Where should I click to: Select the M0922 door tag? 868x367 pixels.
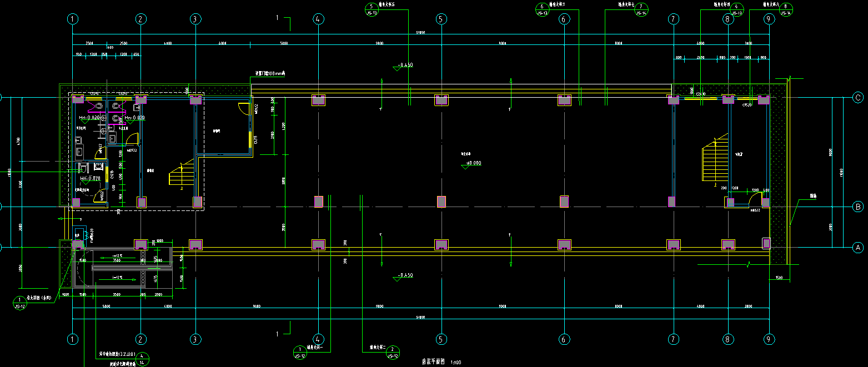tap(132, 150)
